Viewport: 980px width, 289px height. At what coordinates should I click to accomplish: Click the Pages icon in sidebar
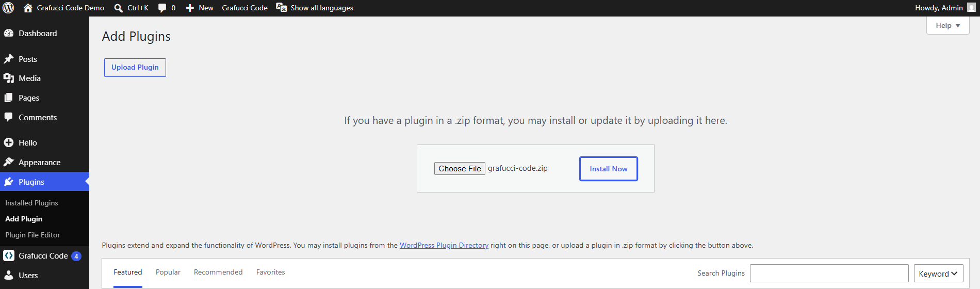coord(8,98)
